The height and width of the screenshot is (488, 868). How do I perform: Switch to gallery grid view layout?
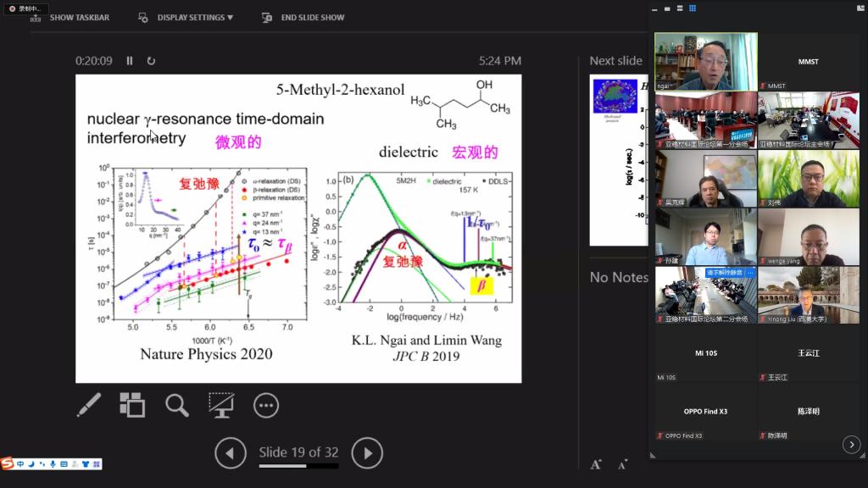tap(693, 8)
